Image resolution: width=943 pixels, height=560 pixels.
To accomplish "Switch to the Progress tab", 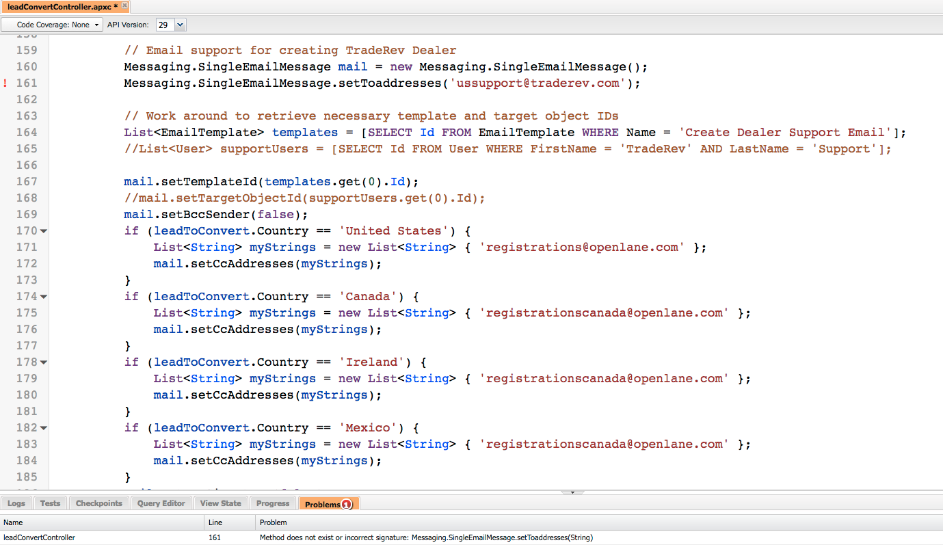I will coord(273,503).
